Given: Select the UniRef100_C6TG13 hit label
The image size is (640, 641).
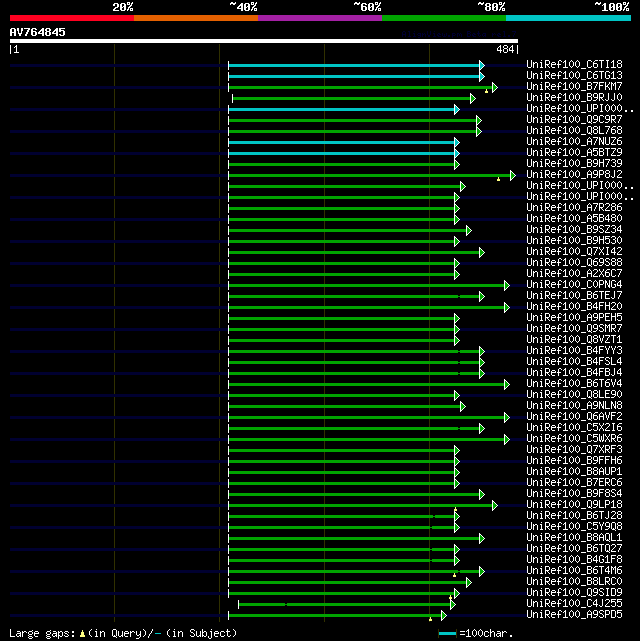Looking at the screenshot, I should (x=574, y=76).
